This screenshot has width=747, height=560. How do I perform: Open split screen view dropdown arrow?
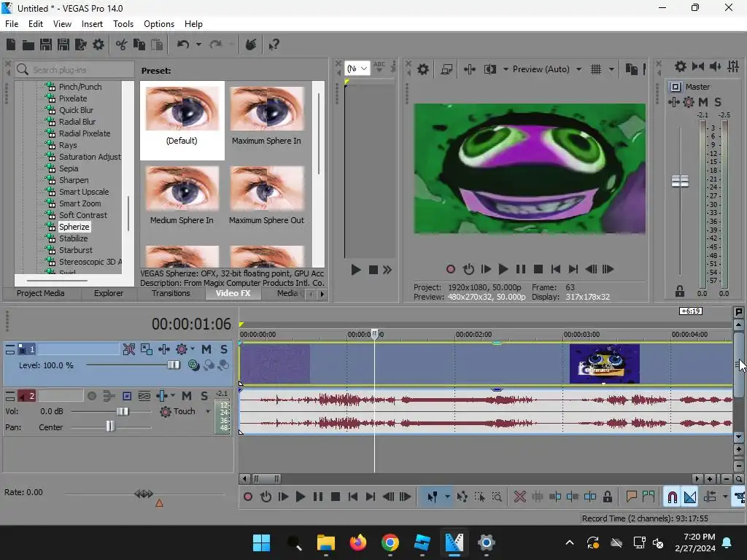(506, 69)
